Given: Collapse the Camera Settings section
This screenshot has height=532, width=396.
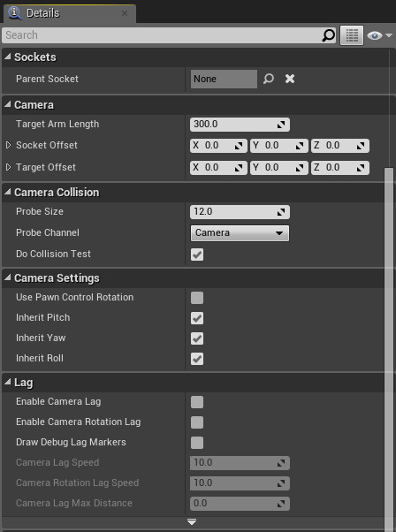Looking at the screenshot, I should (x=7, y=277).
